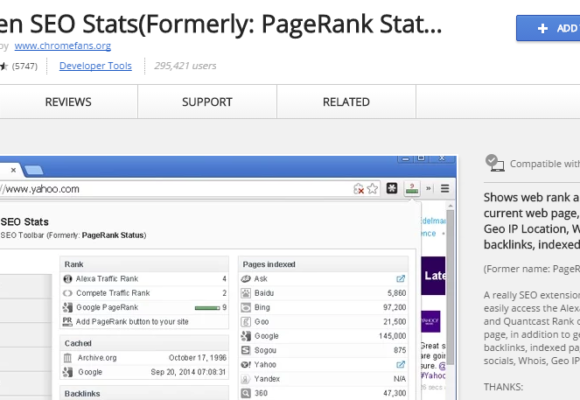Click the 360 search icon
The width and height of the screenshot is (580, 400).
pos(246,393)
